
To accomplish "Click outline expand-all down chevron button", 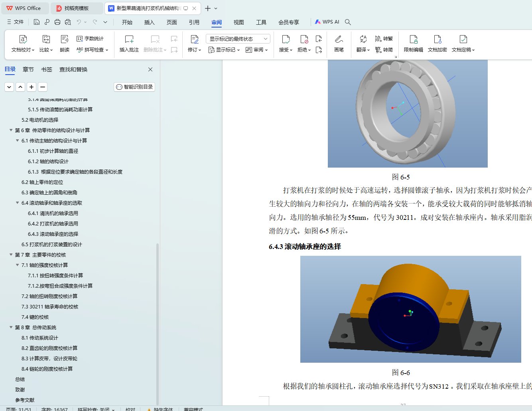I will (x=9, y=87).
